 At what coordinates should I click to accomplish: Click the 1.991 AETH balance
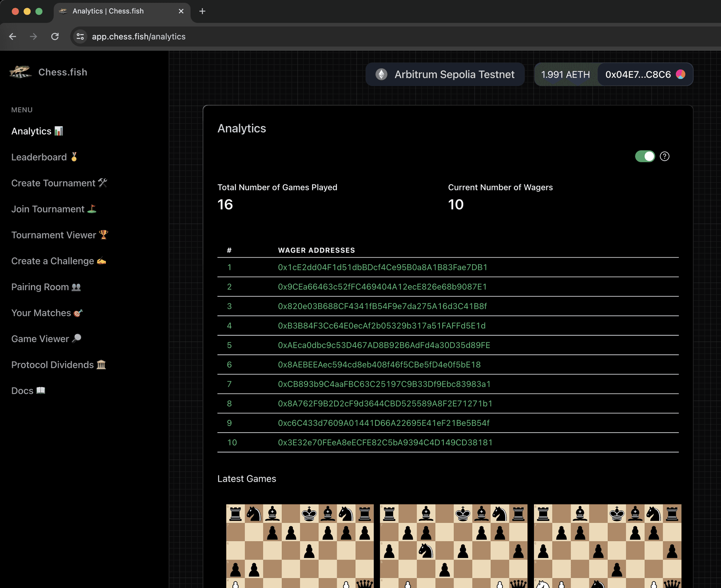[x=566, y=74]
